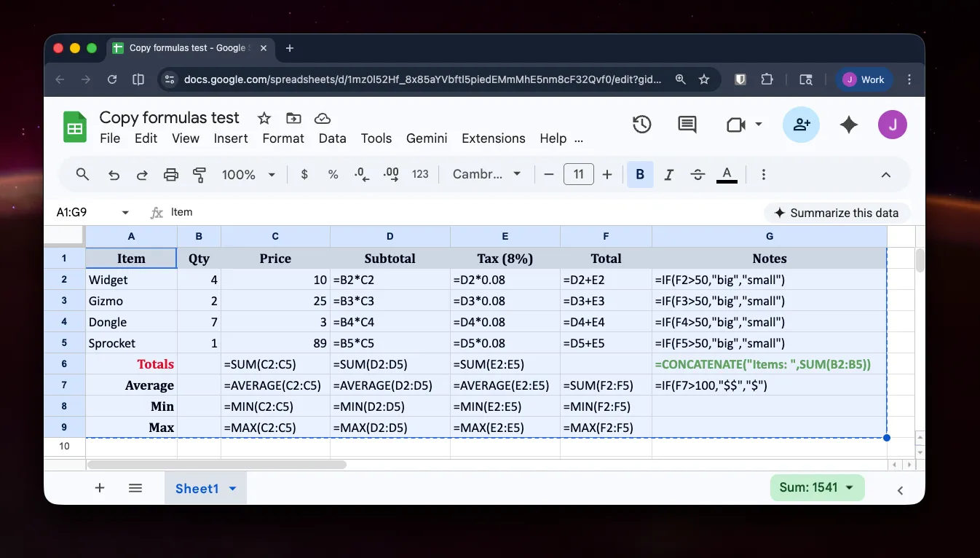Select the paint format roller tool
This screenshot has height=558, width=980.
pos(199,175)
